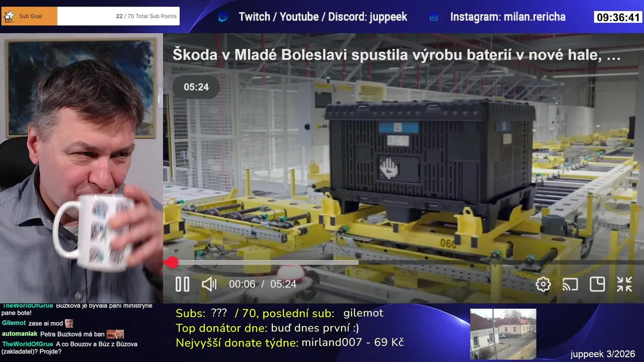Open the Škoda video title
Screen dimensions: 644x362
pyautogui.click(x=396, y=55)
